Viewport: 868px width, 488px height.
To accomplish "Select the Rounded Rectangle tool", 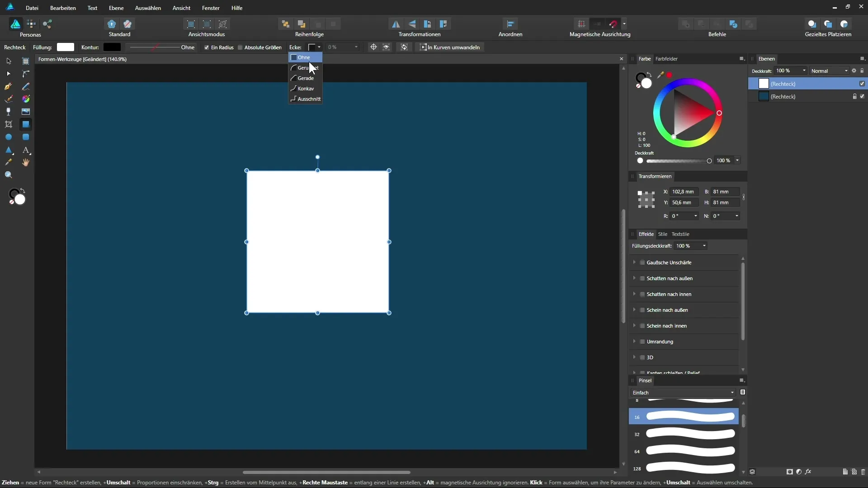I will tap(26, 137).
